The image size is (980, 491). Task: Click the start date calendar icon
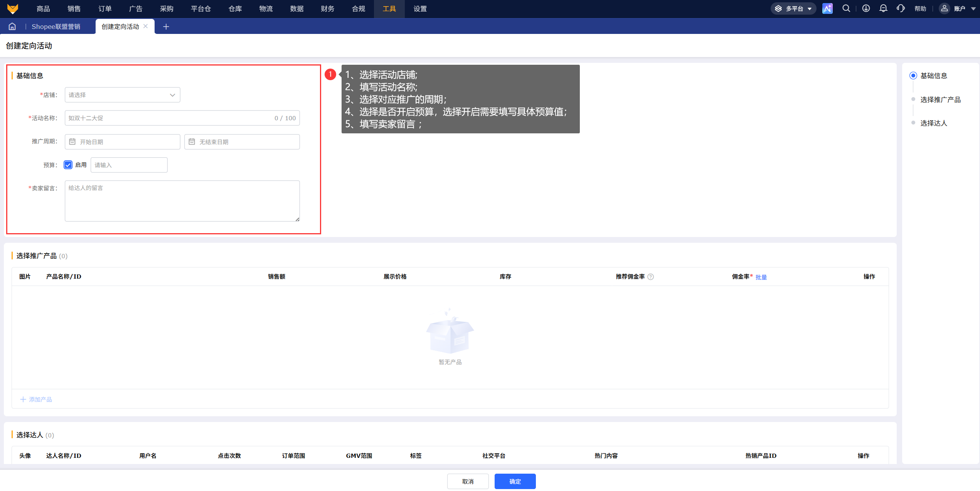click(72, 142)
